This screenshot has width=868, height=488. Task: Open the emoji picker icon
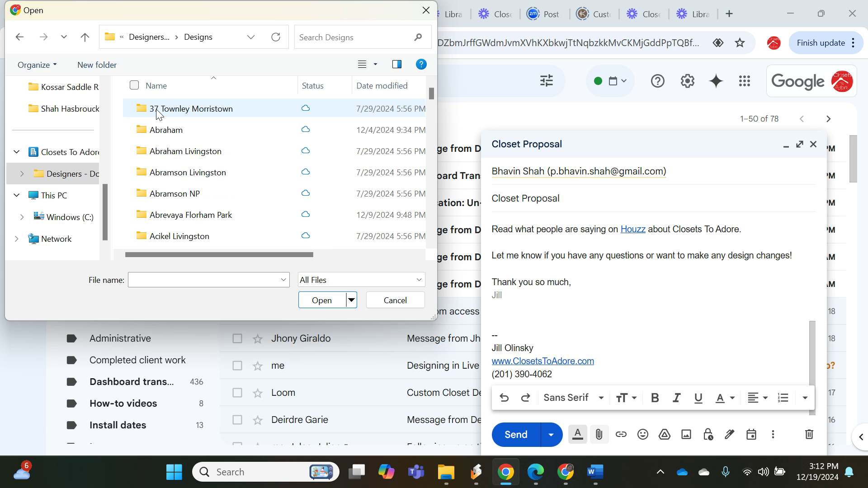click(x=642, y=435)
